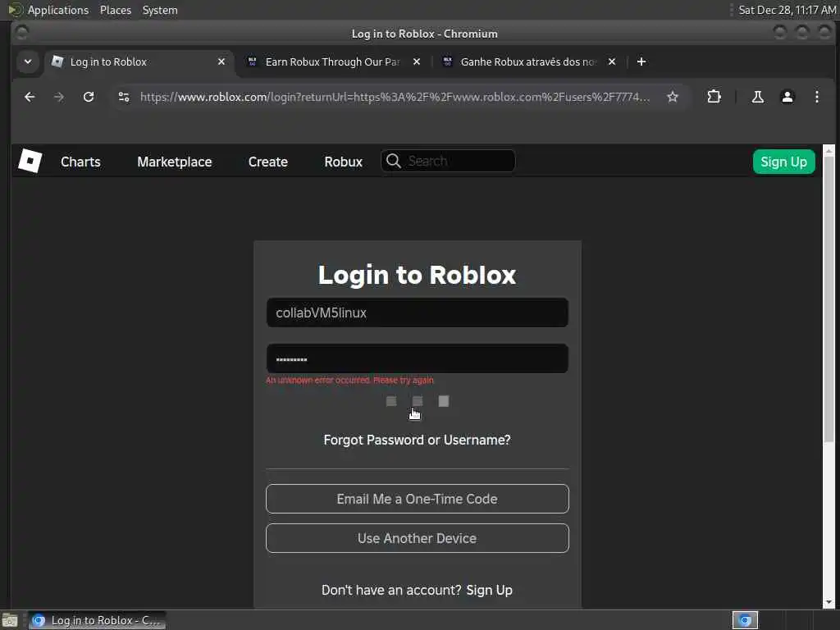Switch to the Log in to Roblox tab

[x=139, y=62]
